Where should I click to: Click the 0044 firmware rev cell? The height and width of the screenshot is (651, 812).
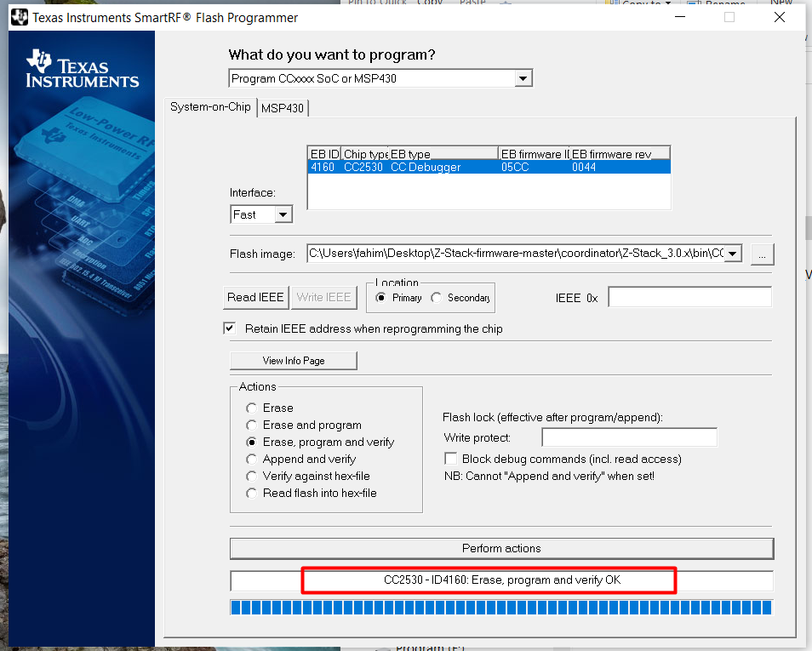click(x=584, y=168)
